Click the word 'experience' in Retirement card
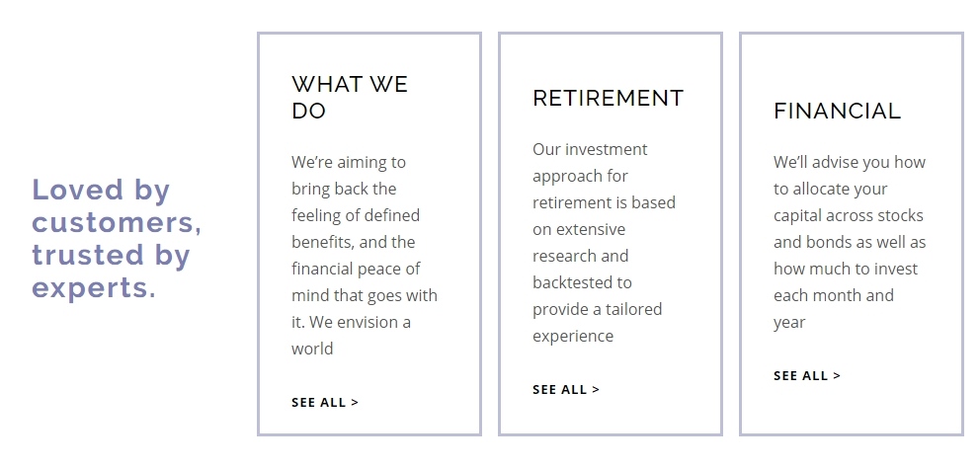This screenshot has width=980, height=468. click(x=573, y=336)
